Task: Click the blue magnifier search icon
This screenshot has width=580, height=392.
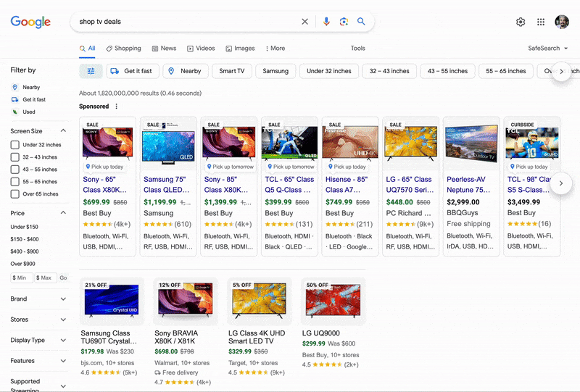Action: pyautogui.click(x=361, y=22)
